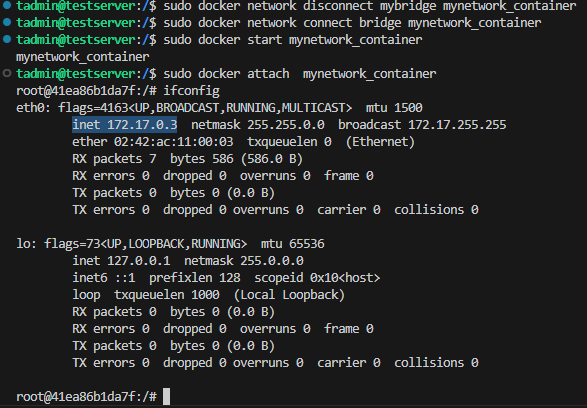Viewport: 587px width, 408px height.
Task: Click '(Local Loopback)' text
Action: [289, 295]
